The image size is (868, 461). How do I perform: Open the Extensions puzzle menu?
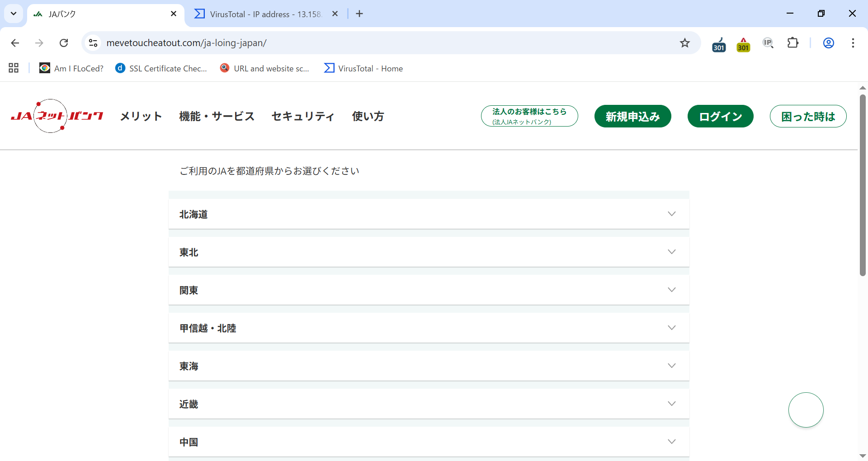click(793, 43)
